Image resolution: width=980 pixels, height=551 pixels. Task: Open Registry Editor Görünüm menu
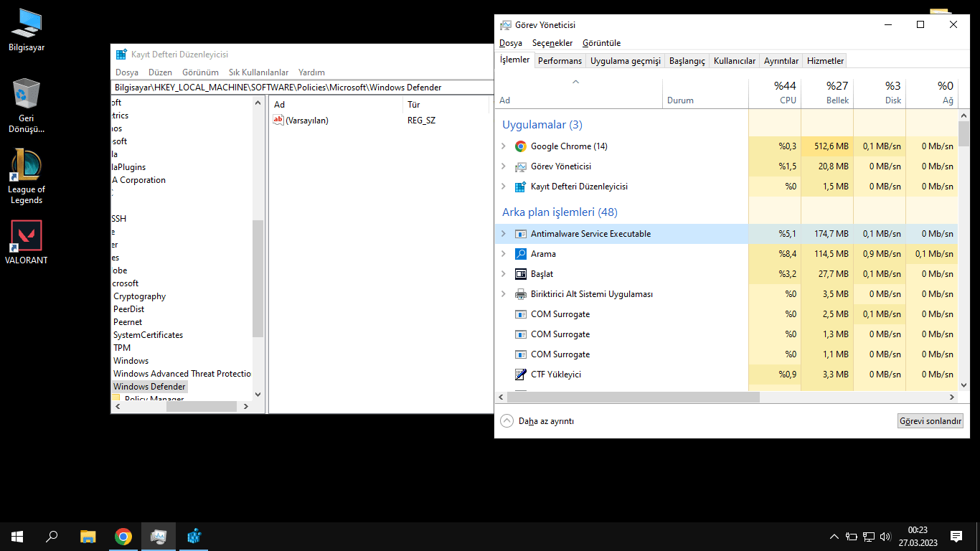[x=200, y=72]
